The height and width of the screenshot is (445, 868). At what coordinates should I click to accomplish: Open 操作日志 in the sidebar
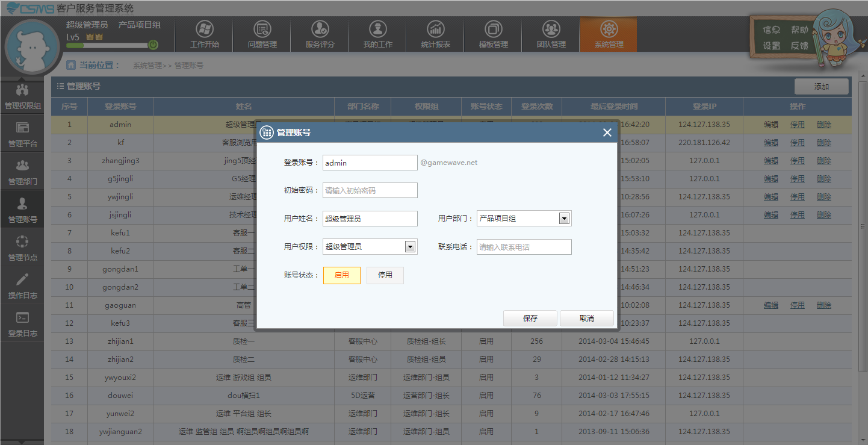(22, 285)
